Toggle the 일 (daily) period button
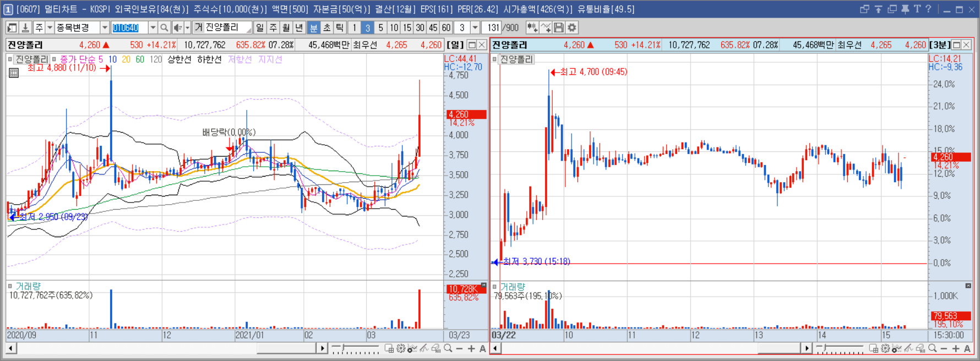 tap(260, 28)
